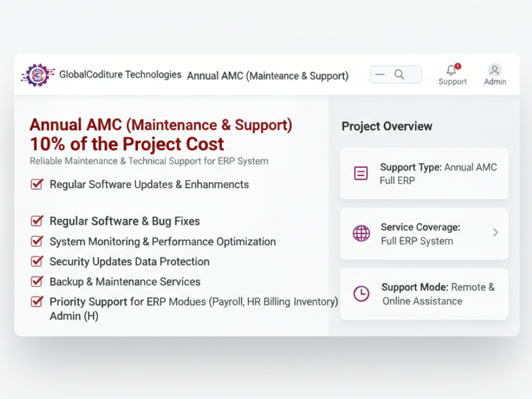
Task: Click the dash icon in search box
Action: (380, 75)
